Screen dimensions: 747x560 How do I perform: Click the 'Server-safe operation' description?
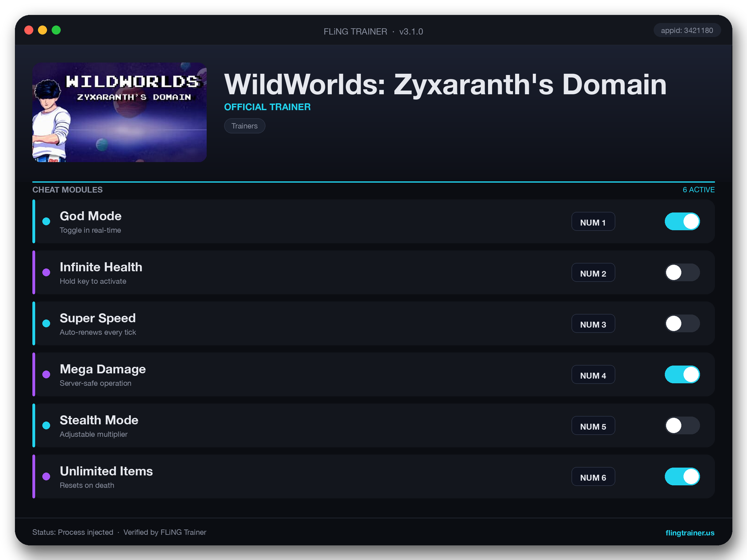(x=96, y=383)
